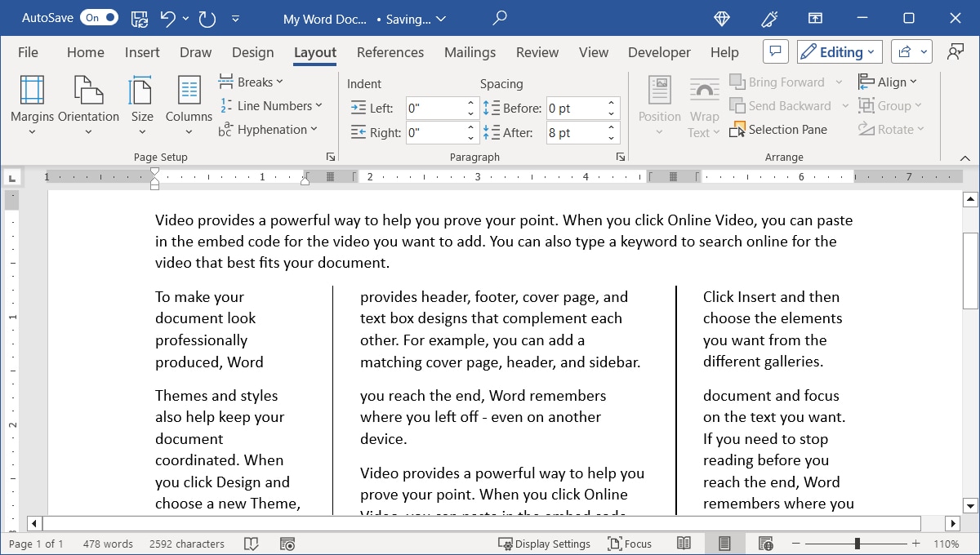Toggle AutoSave off
Viewport: 980px width, 555px height.
(98, 17)
